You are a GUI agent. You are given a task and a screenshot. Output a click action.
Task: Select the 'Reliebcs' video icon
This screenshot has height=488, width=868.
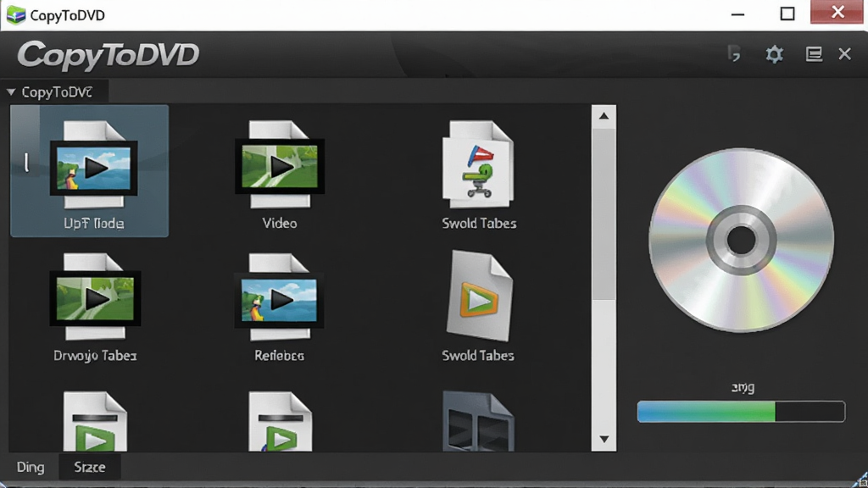pos(280,297)
